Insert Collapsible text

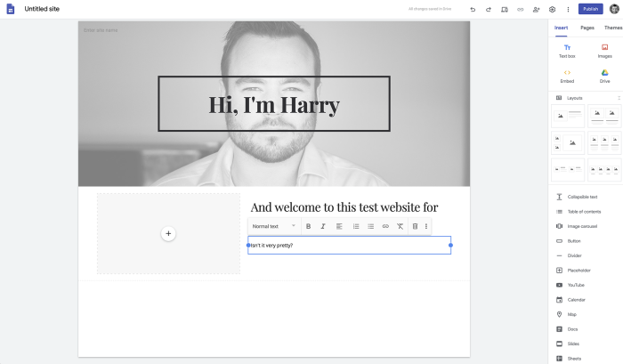point(582,197)
